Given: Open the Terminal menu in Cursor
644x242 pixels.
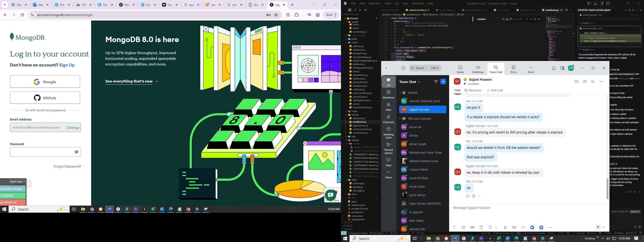Looking at the screenshot, I should coord(417,4).
